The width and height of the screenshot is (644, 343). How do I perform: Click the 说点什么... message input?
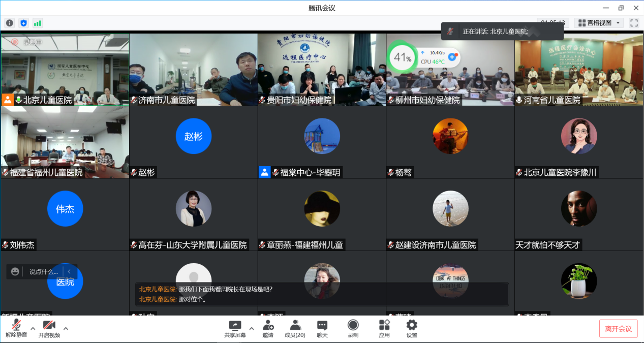point(44,271)
